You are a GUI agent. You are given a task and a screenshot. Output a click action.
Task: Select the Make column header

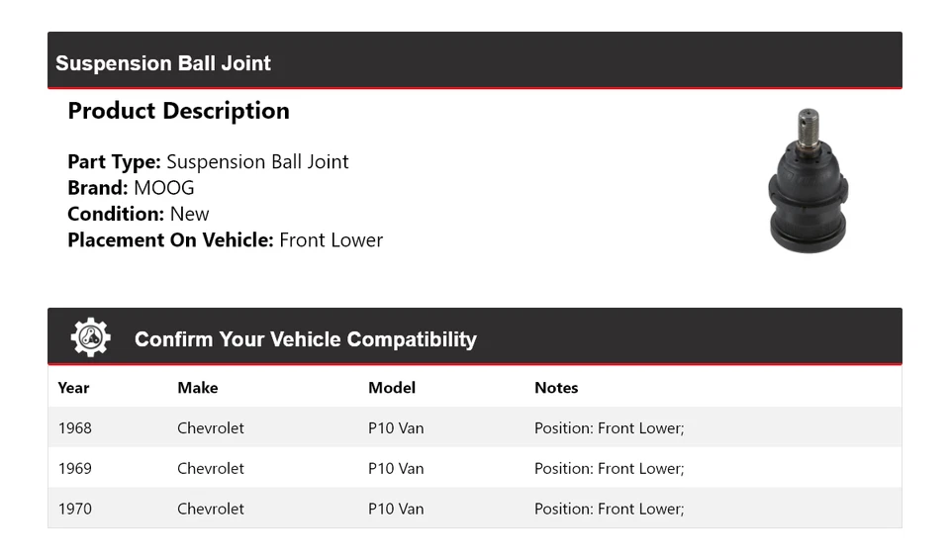coord(198,388)
